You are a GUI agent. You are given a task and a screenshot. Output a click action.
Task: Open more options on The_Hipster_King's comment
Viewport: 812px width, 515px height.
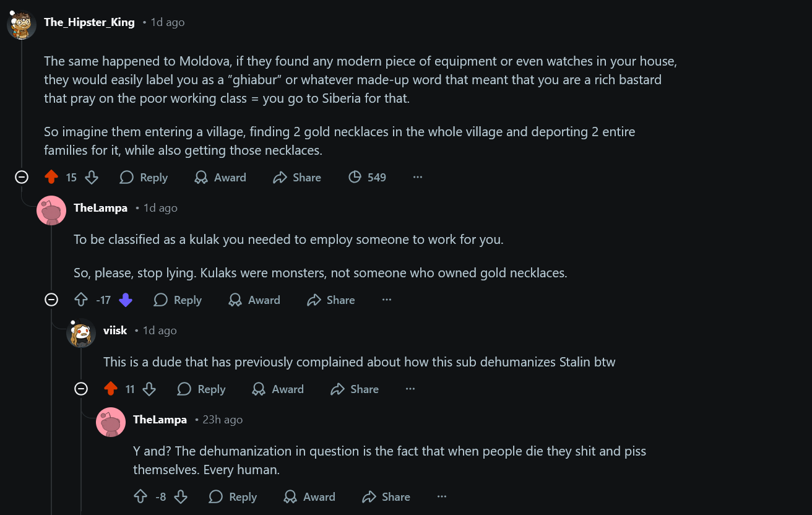(418, 178)
